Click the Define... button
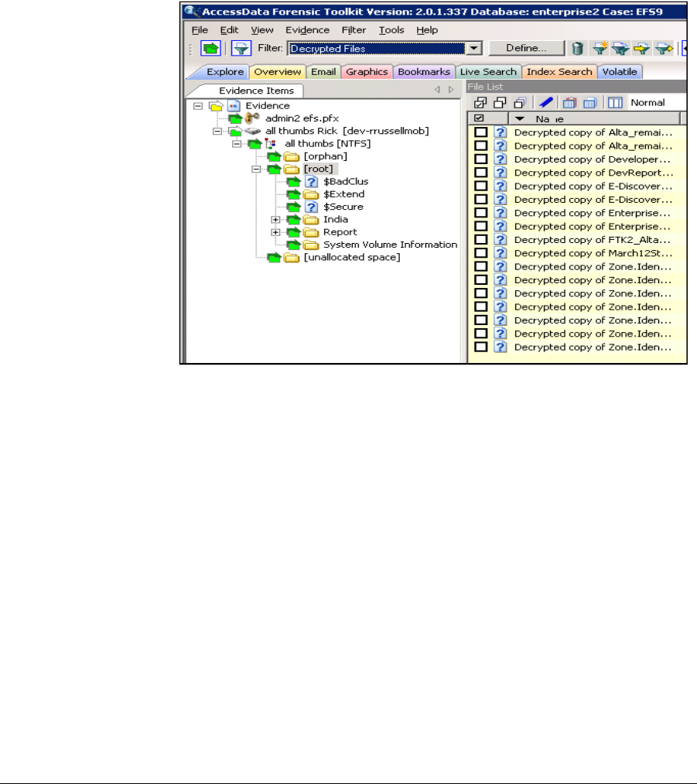697x784 pixels. (x=526, y=48)
